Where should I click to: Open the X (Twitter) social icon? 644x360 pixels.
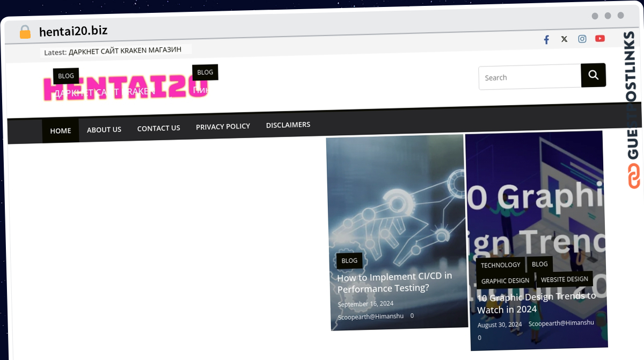click(x=564, y=39)
